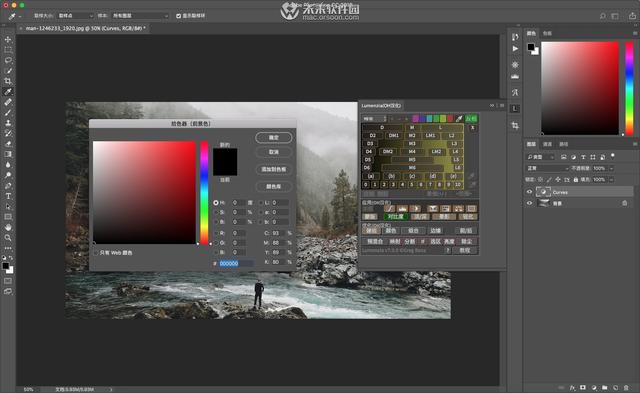The width and height of the screenshot is (640, 393).
Task: Select the man-1246233_1920.jpg document tab
Action: point(83,28)
